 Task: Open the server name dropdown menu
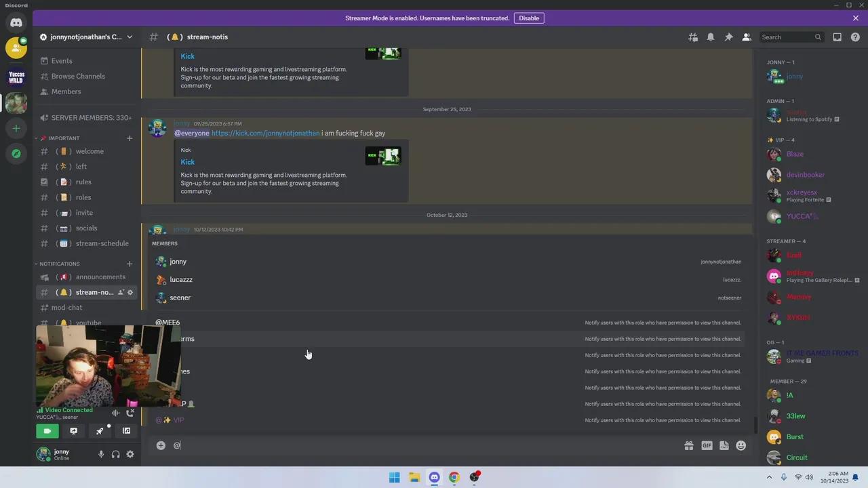coord(86,37)
